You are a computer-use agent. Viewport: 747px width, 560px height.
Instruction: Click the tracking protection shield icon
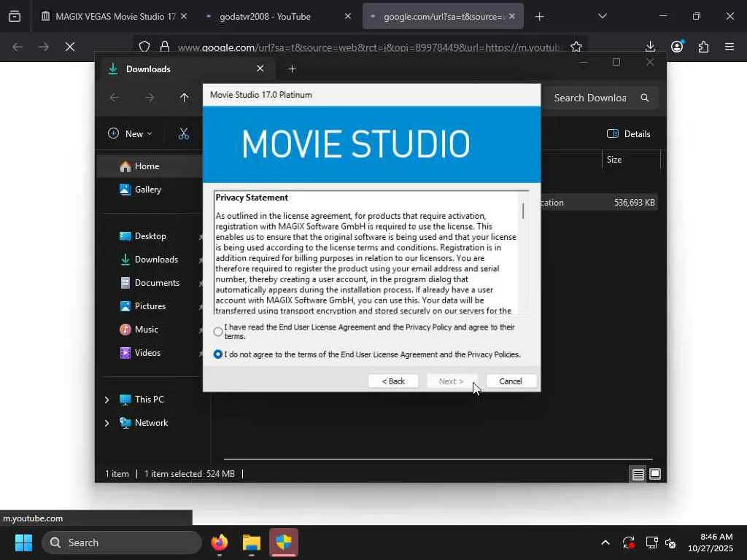point(144,47)
